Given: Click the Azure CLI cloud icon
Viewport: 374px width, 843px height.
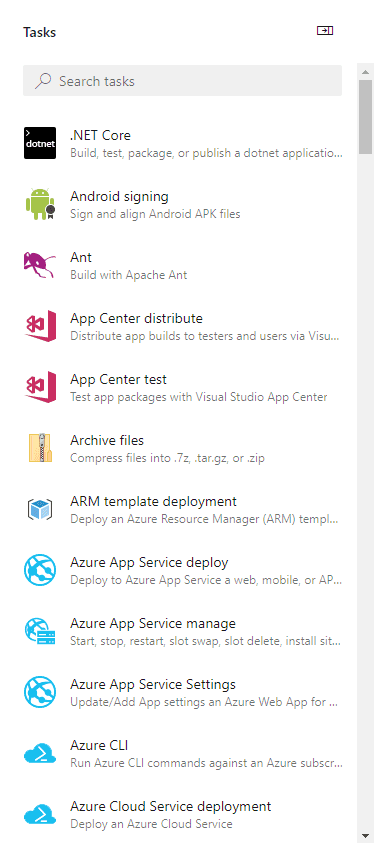Looking at the screenshot, I should click(x=40, y=753).
